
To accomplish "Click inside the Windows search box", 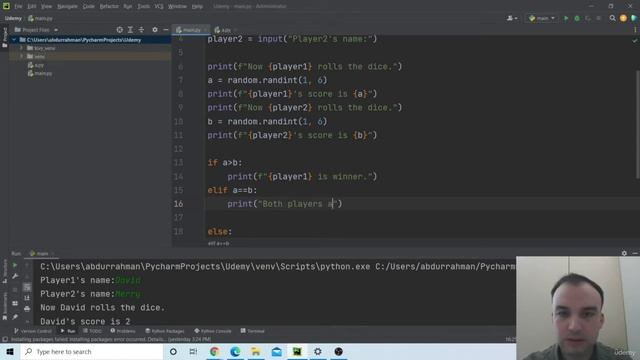I will [x=91, y=351].
